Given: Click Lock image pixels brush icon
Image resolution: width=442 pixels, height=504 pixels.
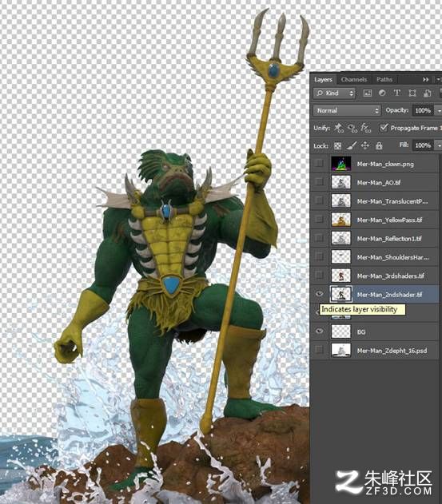Looking at the screenshot, I should [352, 145].
